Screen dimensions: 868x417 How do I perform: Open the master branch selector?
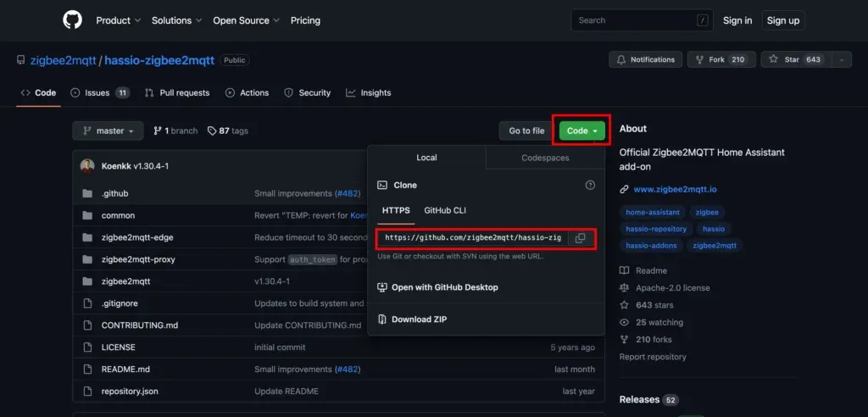[x=108, y=131]
